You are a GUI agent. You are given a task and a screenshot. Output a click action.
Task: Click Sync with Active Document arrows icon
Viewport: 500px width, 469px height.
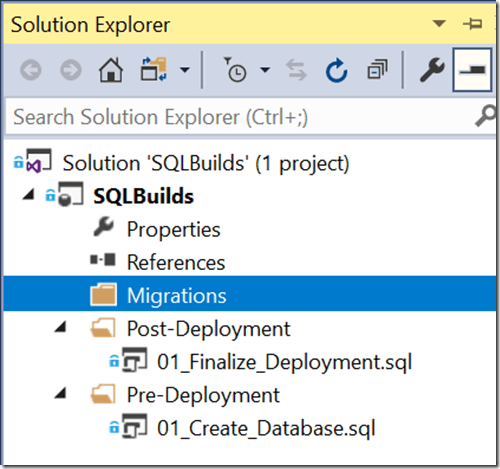click(x=296, y=70)
